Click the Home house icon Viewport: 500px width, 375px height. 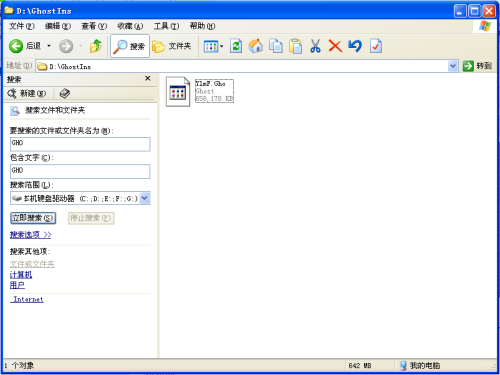tap(256, 46)
